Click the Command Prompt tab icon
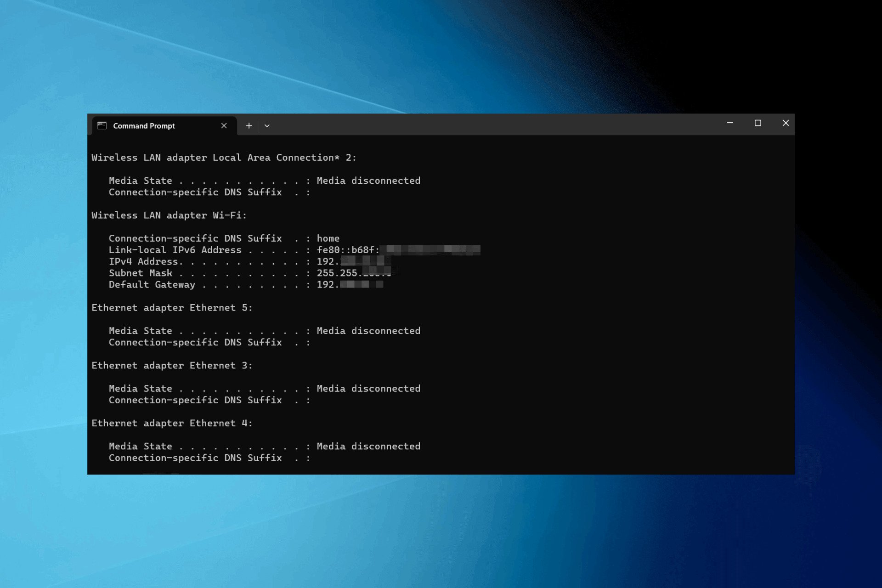Screen dimensions: 882x588 pyautogui.click(x=102, y=126)
